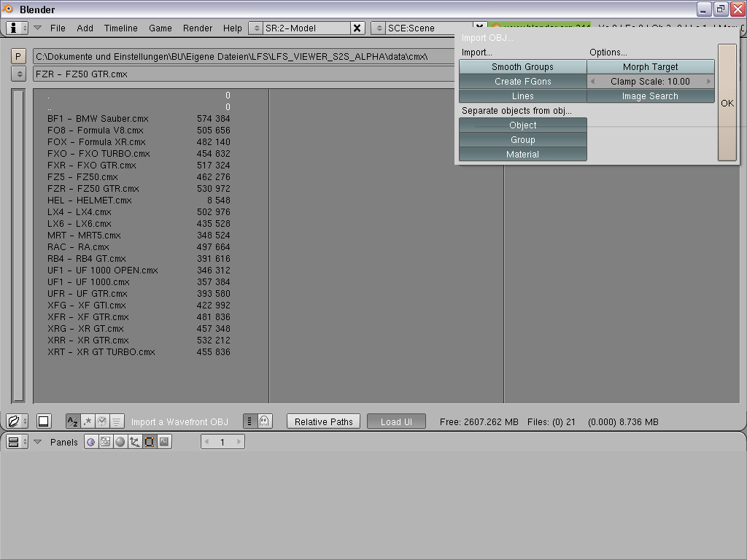
Task: Go to parent directory '..' entry
Action: (139, 107)
